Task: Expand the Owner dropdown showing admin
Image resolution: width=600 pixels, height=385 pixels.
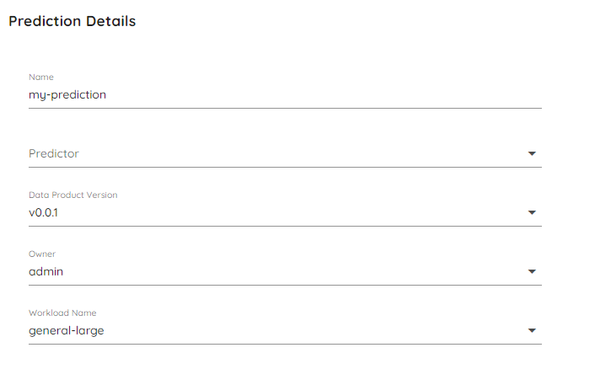Action: pyautogui.click(x=285, y=268)
